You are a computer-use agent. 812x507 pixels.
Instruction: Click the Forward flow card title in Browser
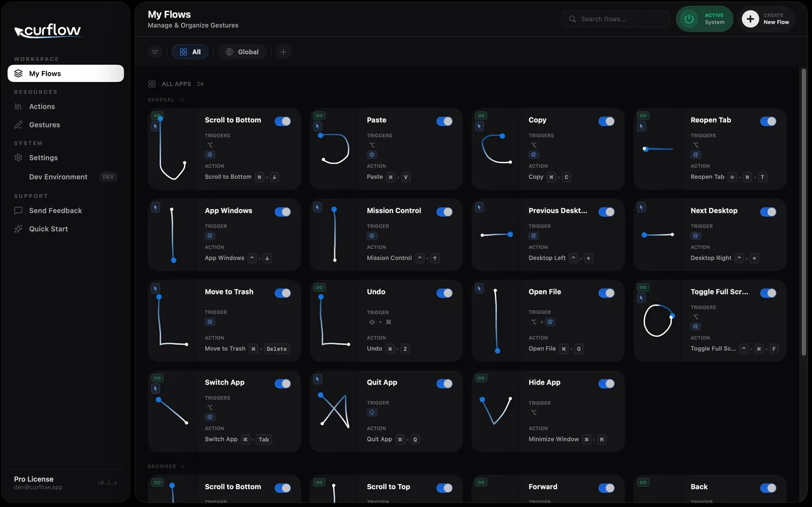click(x=543, y=487)
